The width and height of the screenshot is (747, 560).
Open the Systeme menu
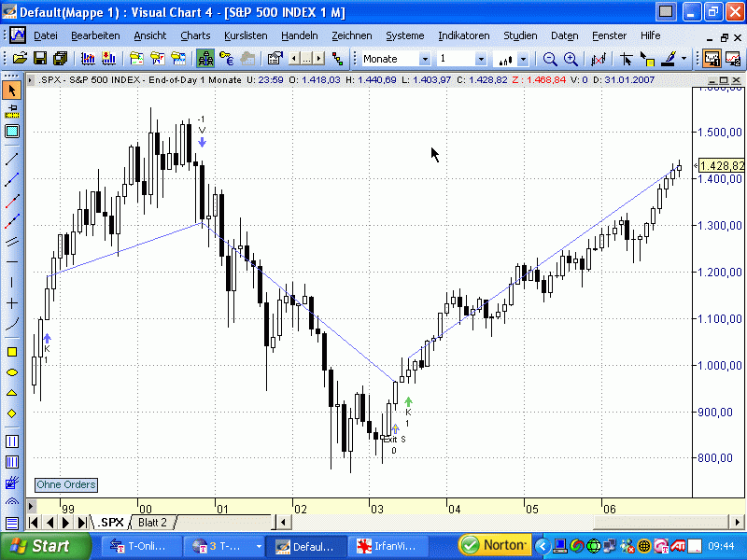coord(405,35)
